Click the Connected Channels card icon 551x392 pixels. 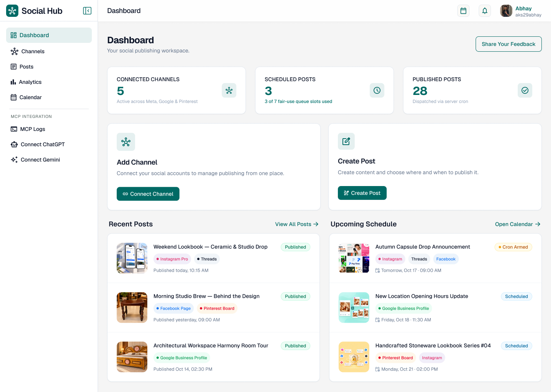point(229,90)
